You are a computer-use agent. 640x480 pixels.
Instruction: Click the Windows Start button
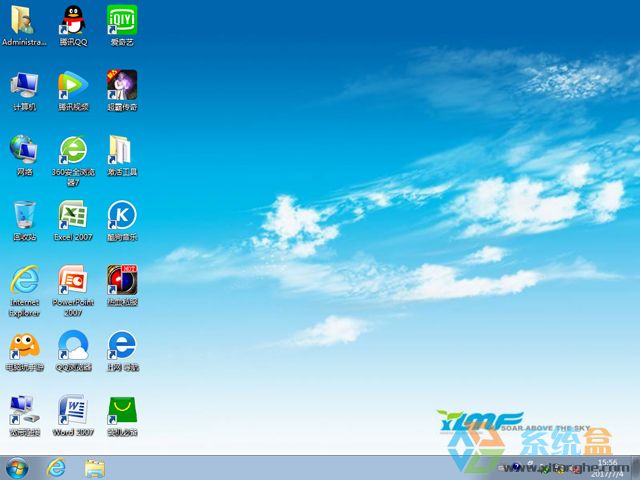[17, 467]
